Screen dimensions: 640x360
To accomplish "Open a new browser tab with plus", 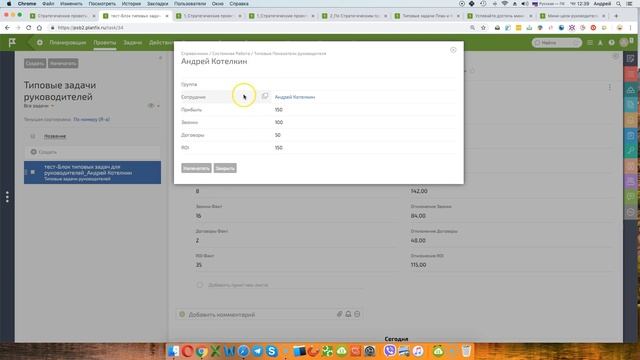I will pyautogui.click(x=616, y=16).
